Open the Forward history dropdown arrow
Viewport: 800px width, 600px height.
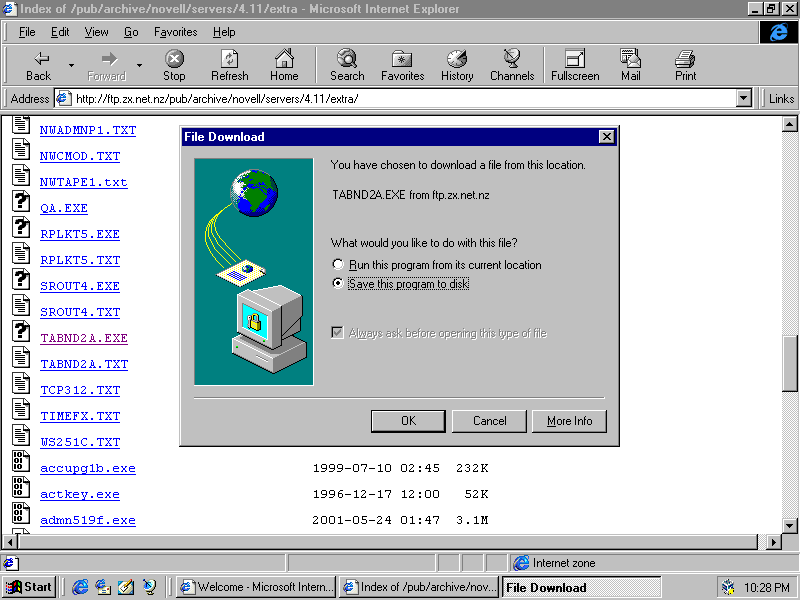tap(139, 65)
